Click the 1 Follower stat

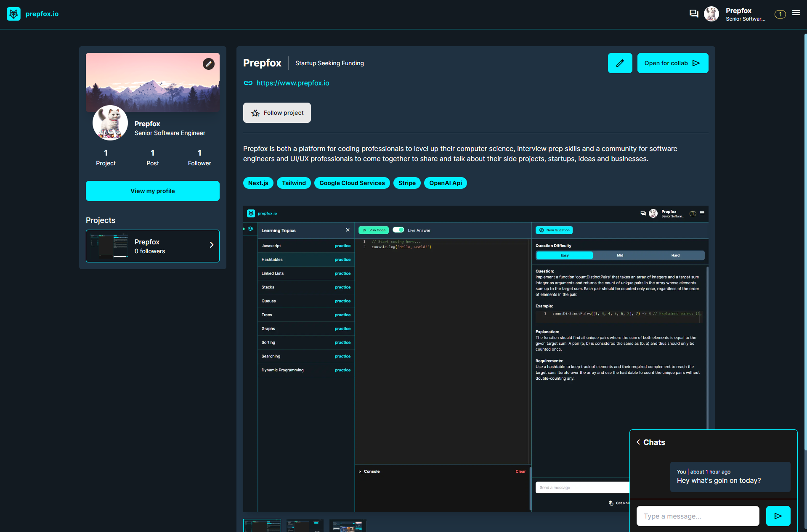tap(199, 158)
